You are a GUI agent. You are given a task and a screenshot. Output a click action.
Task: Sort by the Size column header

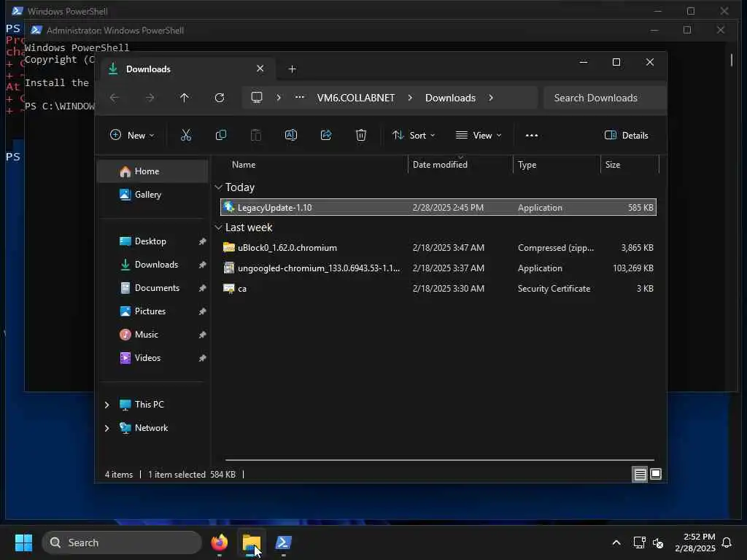point(630,164)
